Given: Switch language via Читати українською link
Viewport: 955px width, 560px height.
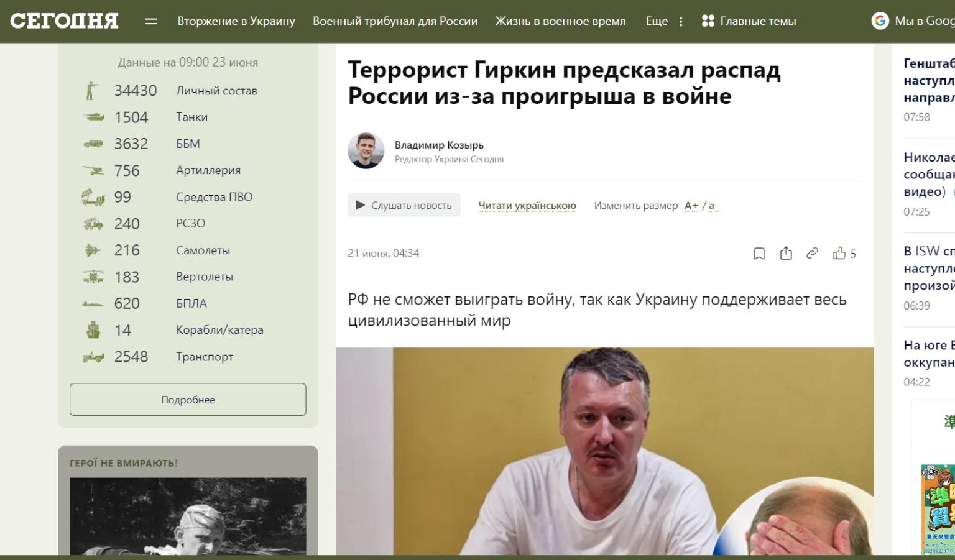Looking at the screenshot, I should pos(527,206).
